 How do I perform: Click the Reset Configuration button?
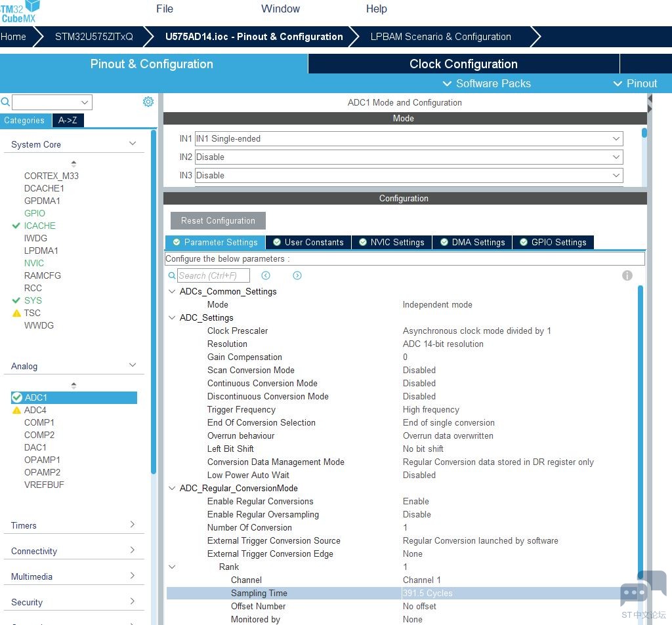pyautogui.click(x=218, y=220)
